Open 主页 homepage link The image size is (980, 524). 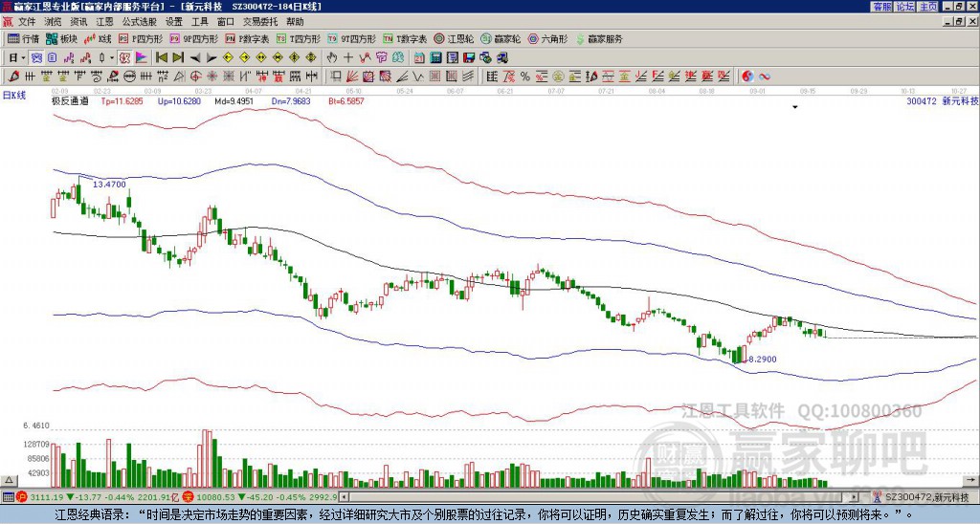coord(927,7)
